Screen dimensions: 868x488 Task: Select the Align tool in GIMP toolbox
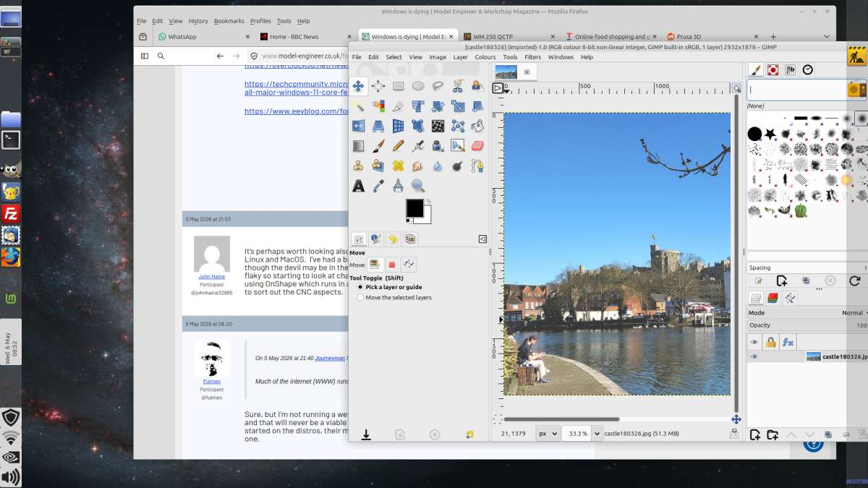(x=378, y=86)
